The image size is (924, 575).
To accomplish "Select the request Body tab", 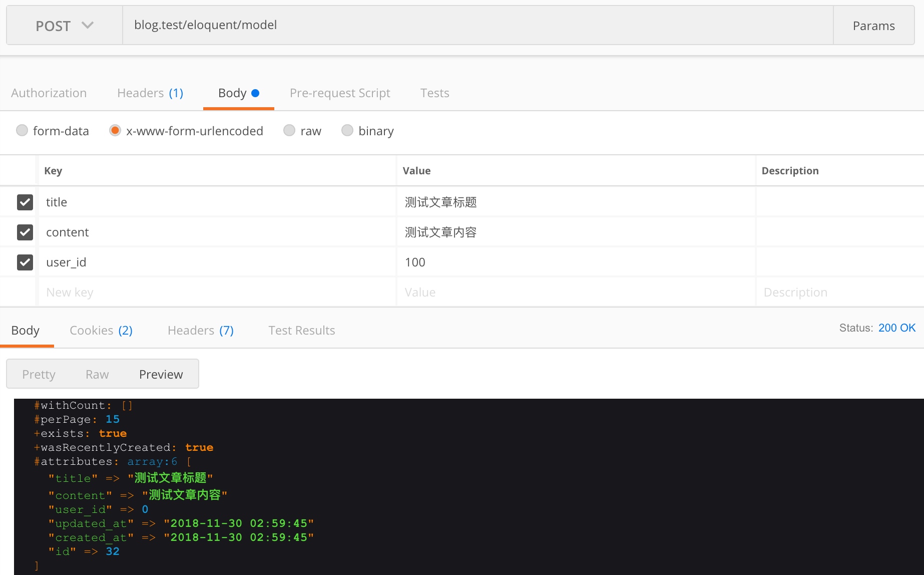I will [238, 93].
